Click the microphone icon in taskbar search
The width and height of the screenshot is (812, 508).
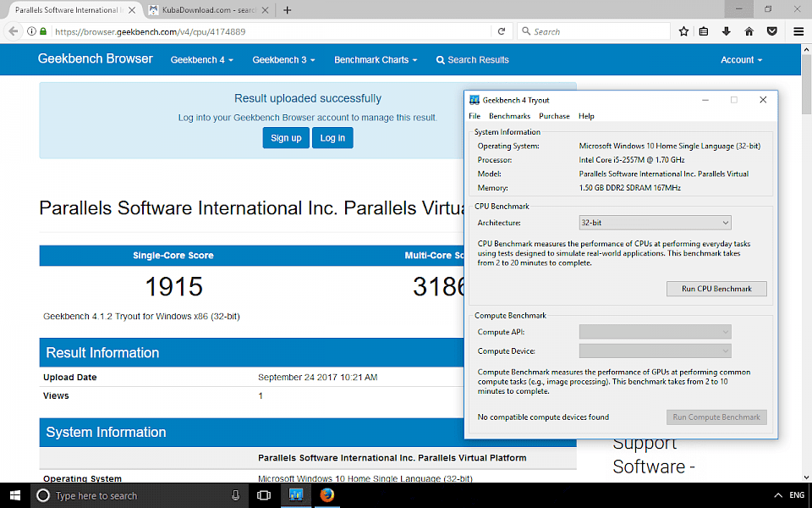[x=236, y=495]
